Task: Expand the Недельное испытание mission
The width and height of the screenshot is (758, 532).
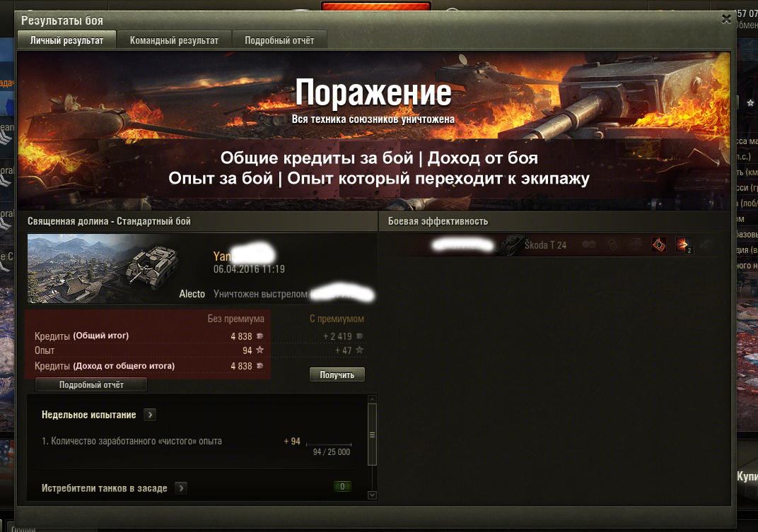Action: [x=150, y=415]
